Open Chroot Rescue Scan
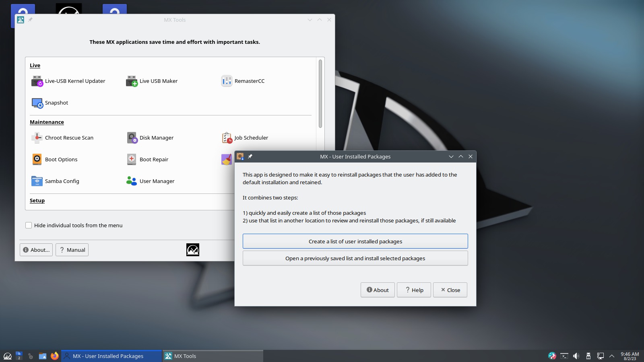 click(62, 138)
